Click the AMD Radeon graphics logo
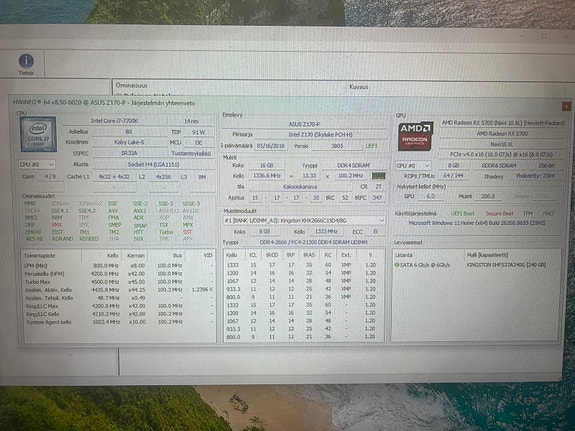The height and width of the screenshot is (431, 575). pyautogui.click(x=415, y=136)
